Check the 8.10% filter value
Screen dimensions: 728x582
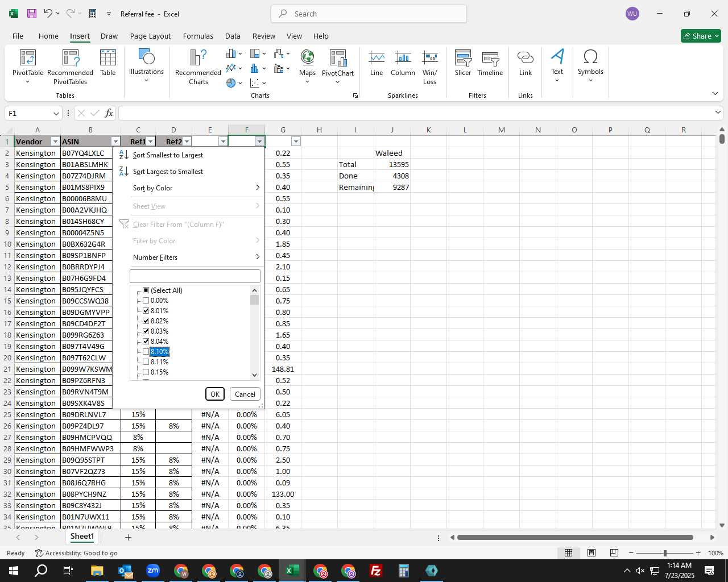[146, 352]
